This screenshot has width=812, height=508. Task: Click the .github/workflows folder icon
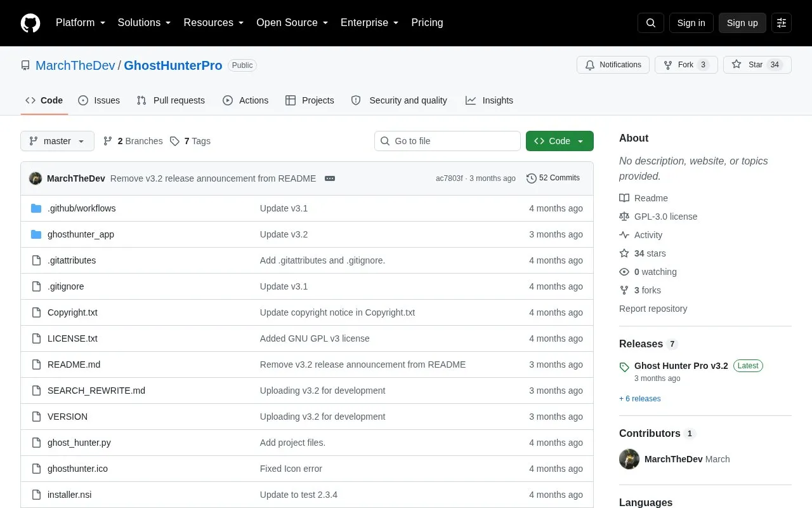pyautogui.click(x=36, y=208)
